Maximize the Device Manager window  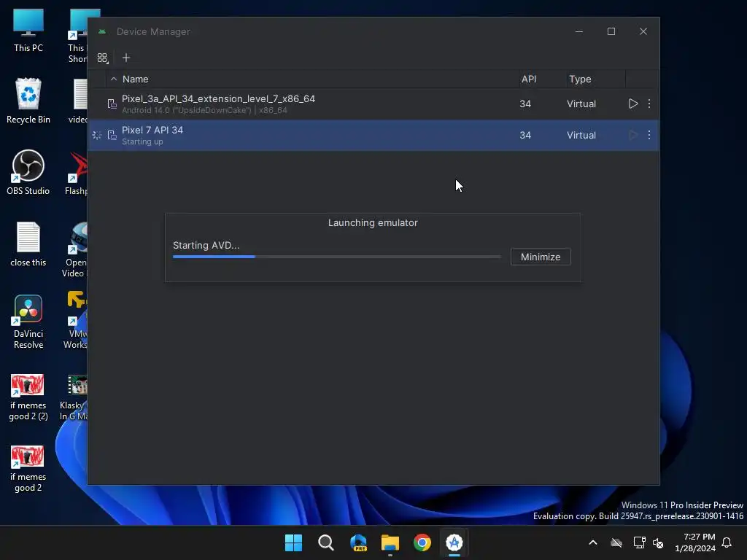point(611,31)
